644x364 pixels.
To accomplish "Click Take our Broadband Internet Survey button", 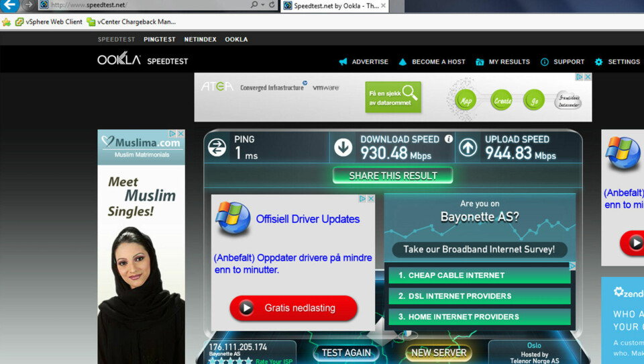I will coord(479,249).
